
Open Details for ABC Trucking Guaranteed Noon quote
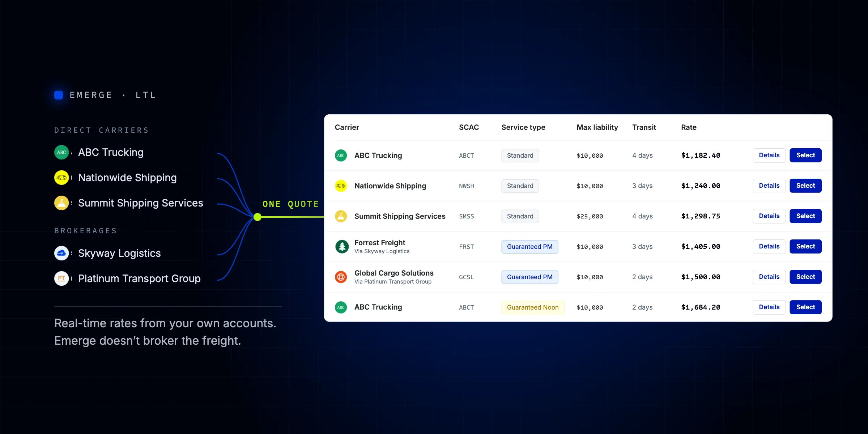coord(769,307)
